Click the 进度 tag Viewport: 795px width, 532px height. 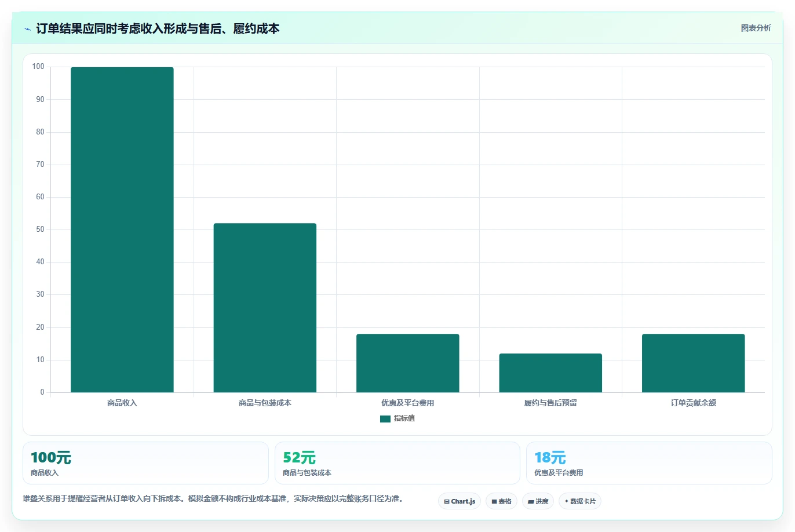(538, 501)
